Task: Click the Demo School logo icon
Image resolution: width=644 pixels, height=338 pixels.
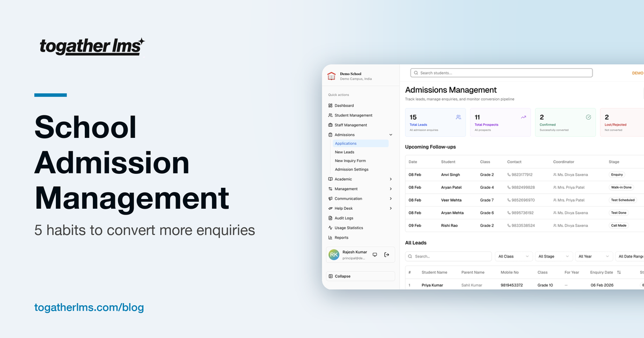Action: 332,76
